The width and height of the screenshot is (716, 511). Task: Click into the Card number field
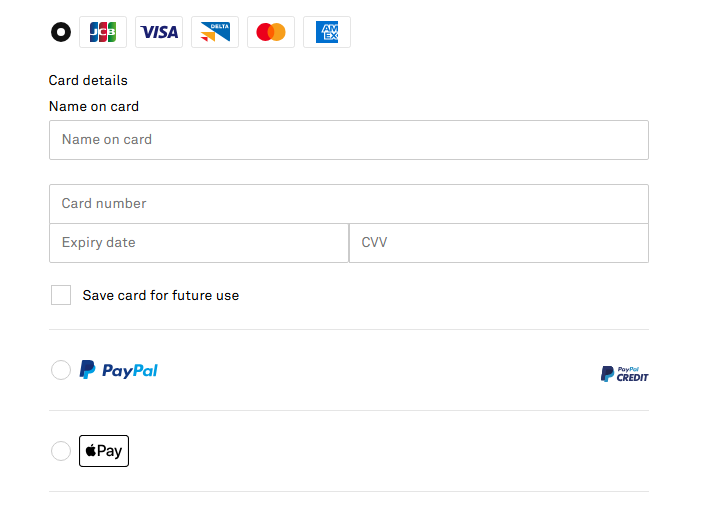coord(349,204)
